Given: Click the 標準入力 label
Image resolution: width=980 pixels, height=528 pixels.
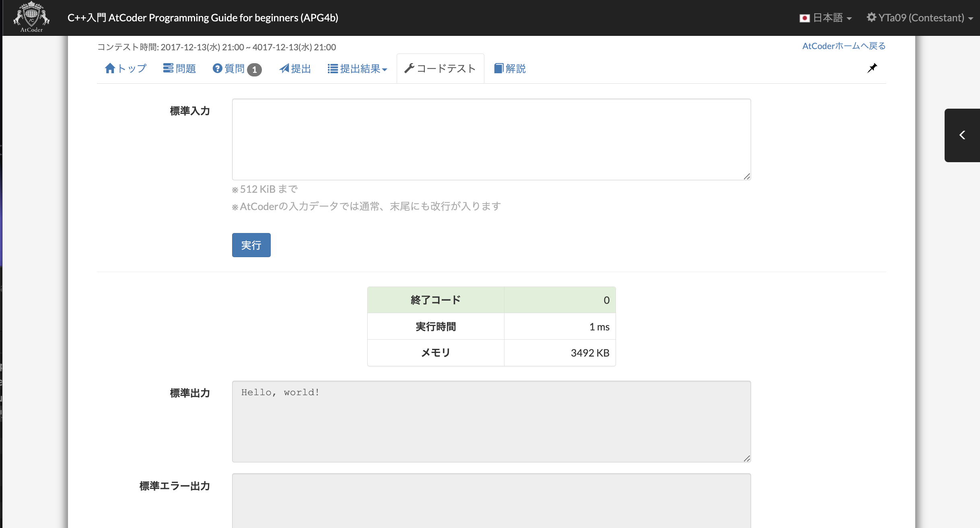Looking at the screenshot, I should point(190,111).
